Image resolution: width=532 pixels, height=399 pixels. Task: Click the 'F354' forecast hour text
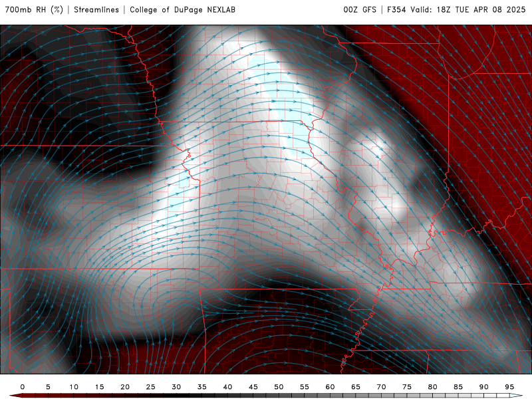(x=396, y=10)
